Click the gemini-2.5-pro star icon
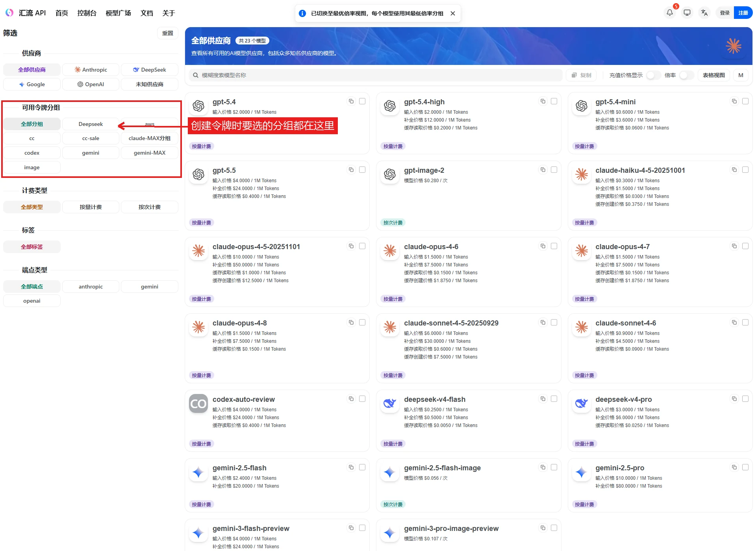This screenshot has width=756, height=551. point(581,472)
